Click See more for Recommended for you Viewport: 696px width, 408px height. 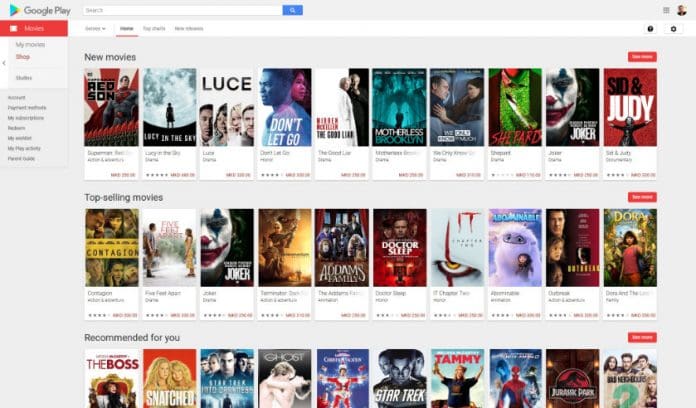[x=641, y=337]
